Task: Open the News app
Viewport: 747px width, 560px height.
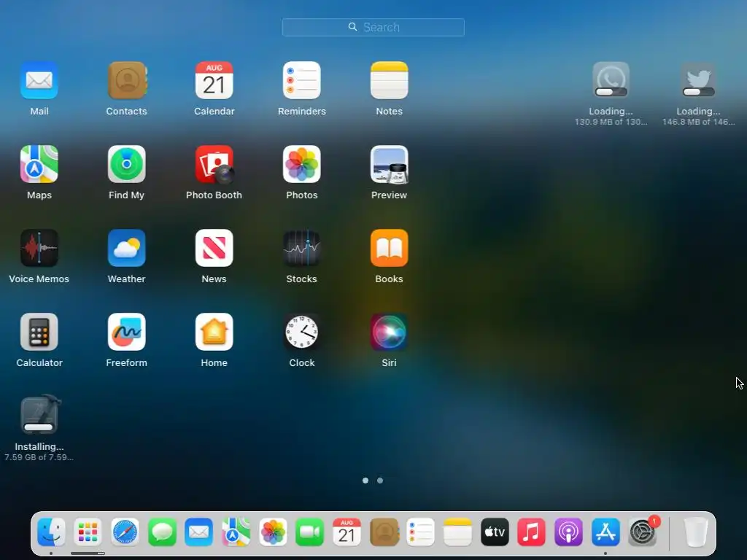Action: tap(214, 248)
